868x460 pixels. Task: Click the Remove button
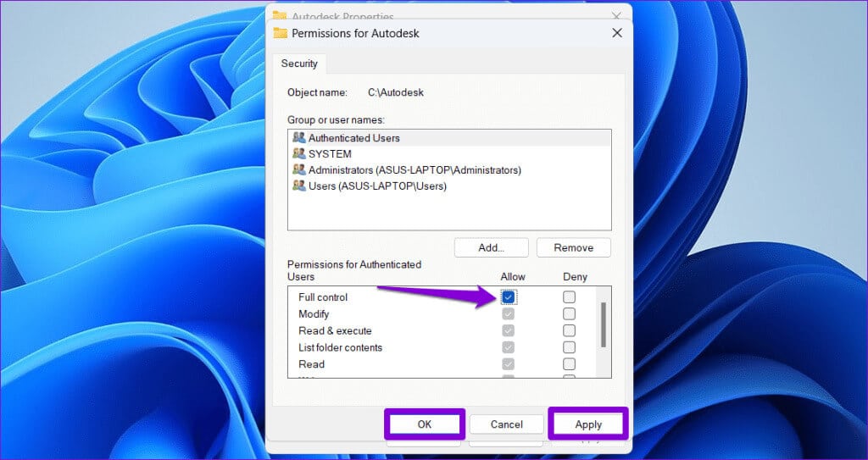(x=574, y=247)
